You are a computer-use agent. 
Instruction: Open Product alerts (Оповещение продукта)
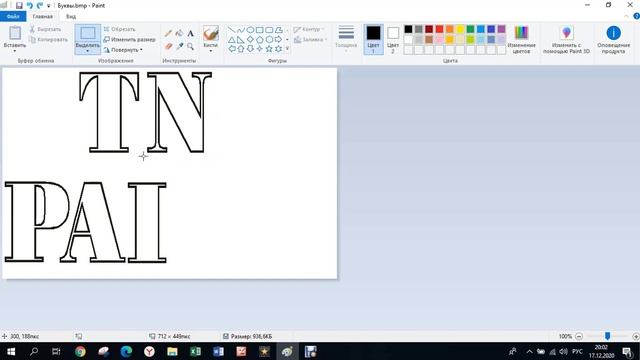[x=613, y=39]
